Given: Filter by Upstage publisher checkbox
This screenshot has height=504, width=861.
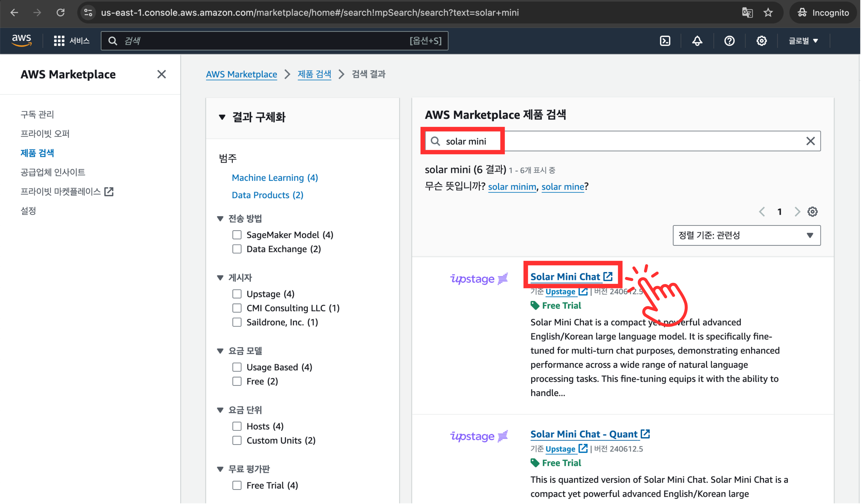Looking at the screenshot, I should (x=237, y=294).
